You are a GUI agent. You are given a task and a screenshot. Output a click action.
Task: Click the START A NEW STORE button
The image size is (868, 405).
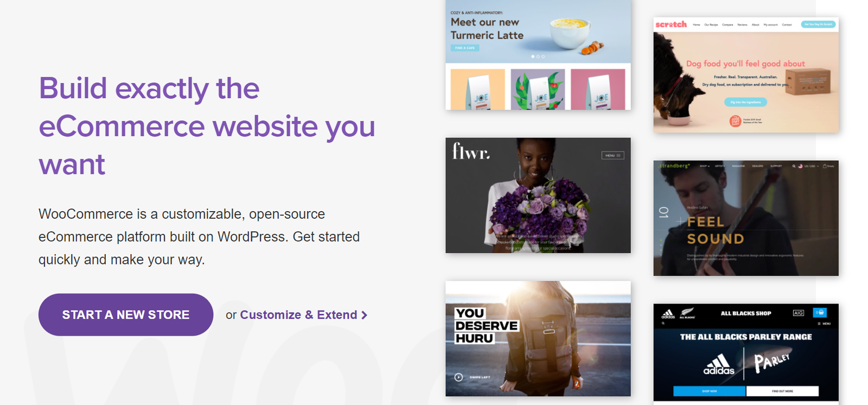pyautogui.click(x=126, y=315)
